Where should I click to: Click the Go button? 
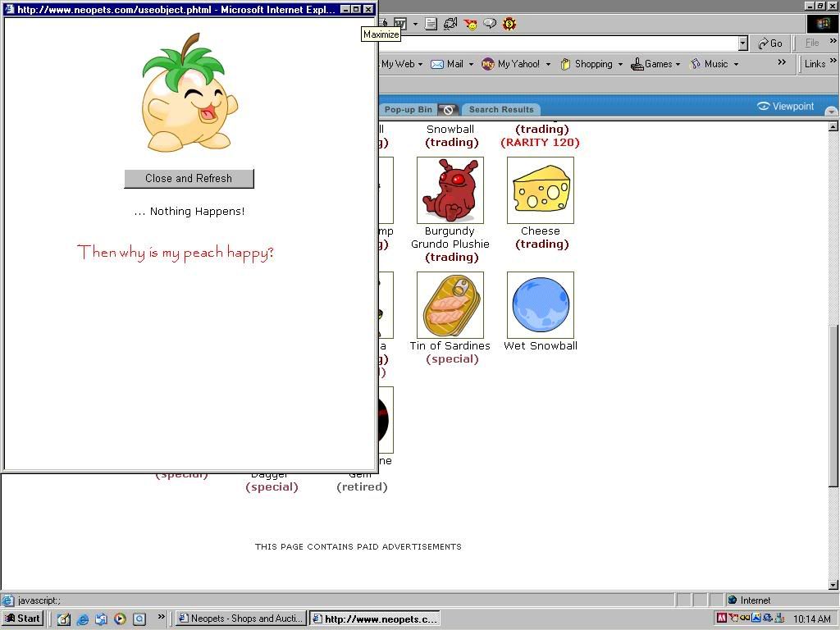click(x=769, y=43)
